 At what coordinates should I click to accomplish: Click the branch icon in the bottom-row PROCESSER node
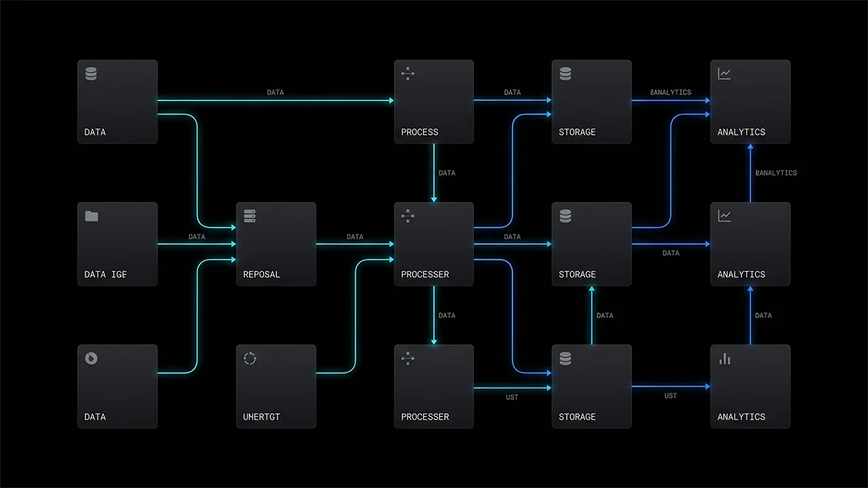coord(408,359)
